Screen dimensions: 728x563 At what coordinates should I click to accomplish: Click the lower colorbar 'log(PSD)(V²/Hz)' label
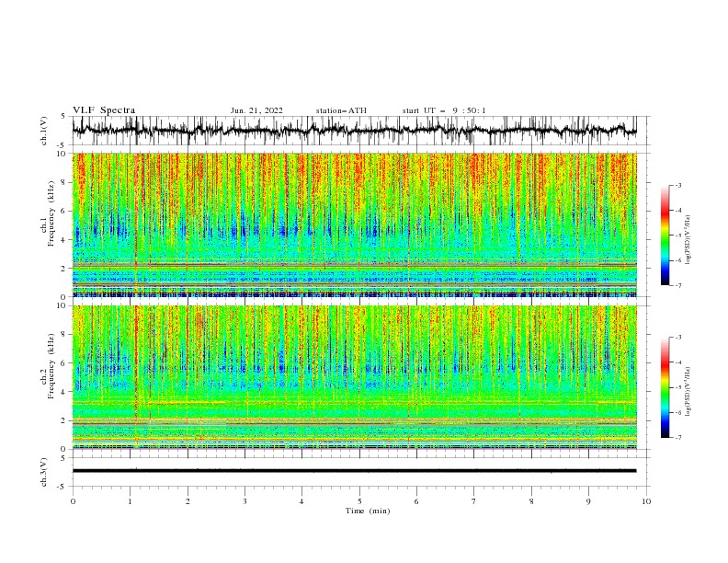688,392
